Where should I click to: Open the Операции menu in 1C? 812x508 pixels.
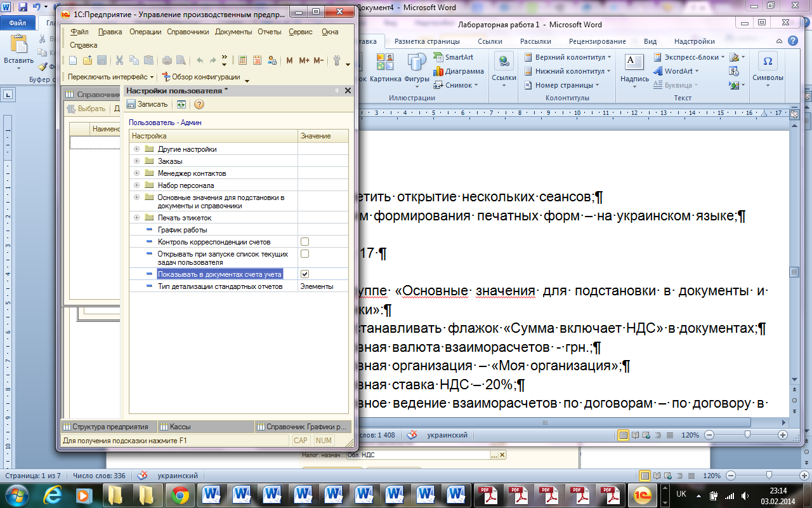pos(146,32)
